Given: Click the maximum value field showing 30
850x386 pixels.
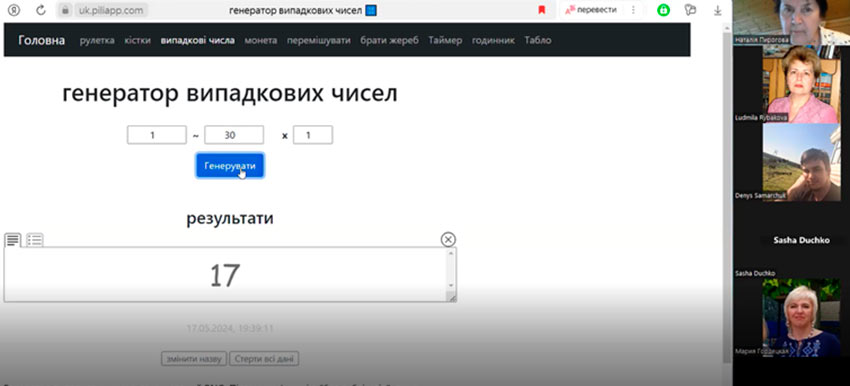Looking at the screenshot, I should pyautogui.click(x=234, y=135).
